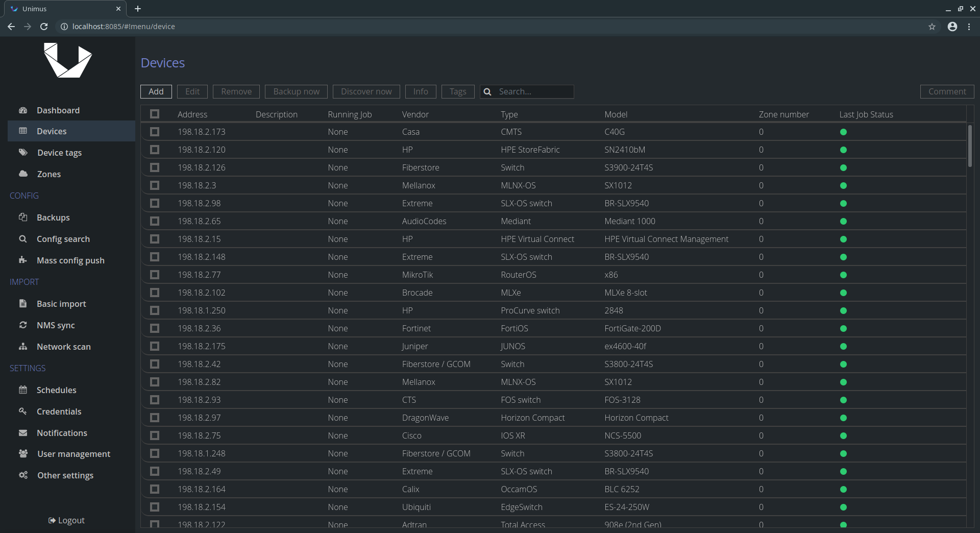Click the Backups copy icon
The image size is (980, 533).
(x=23, y=217)
